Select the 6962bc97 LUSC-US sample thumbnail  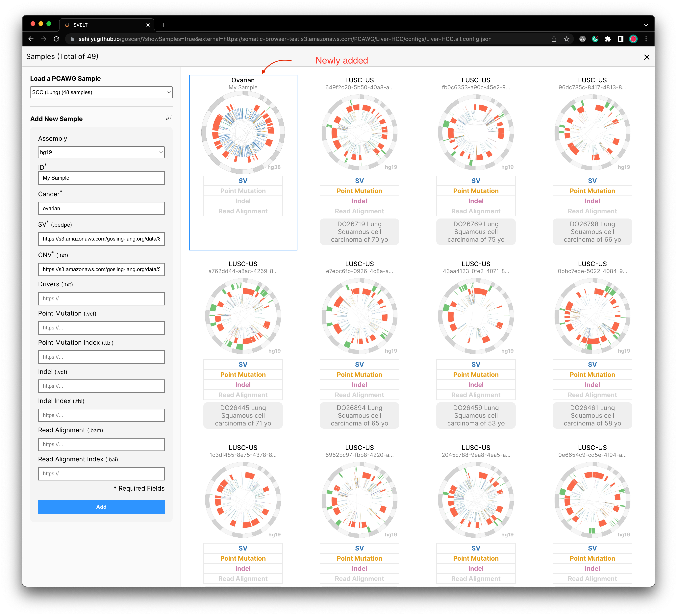359,500
